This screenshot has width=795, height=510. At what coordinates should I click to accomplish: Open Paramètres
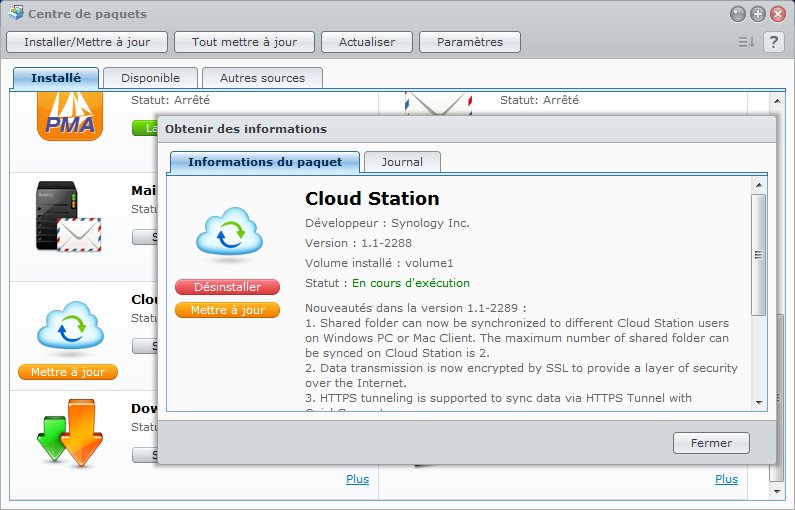470,42
